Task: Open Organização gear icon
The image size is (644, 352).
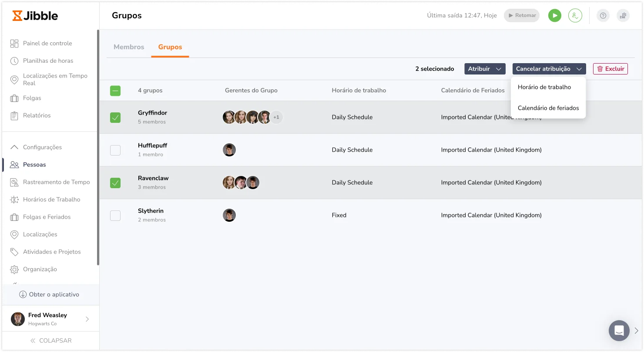Action: click(14, 269)
